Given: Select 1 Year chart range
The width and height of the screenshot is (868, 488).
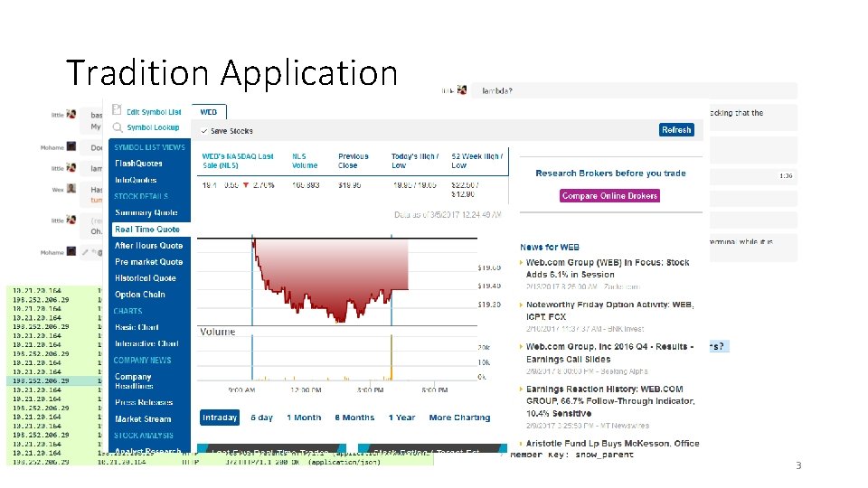Looking at the screenshot, I should (x=401, y=418).
